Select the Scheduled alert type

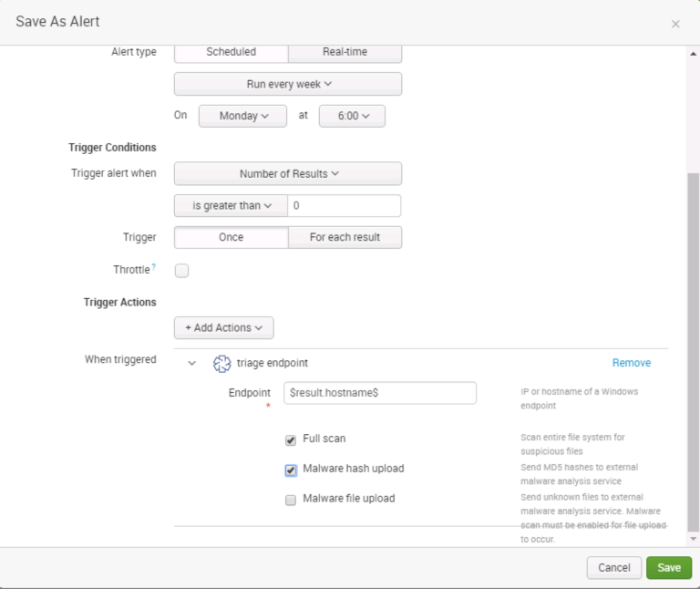point(231,52)
